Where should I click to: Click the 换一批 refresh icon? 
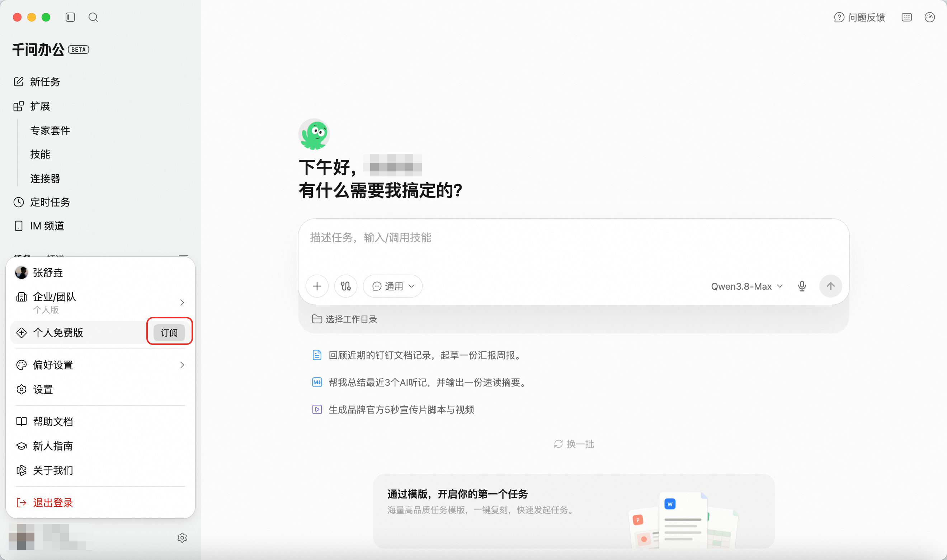click(558, 444)
